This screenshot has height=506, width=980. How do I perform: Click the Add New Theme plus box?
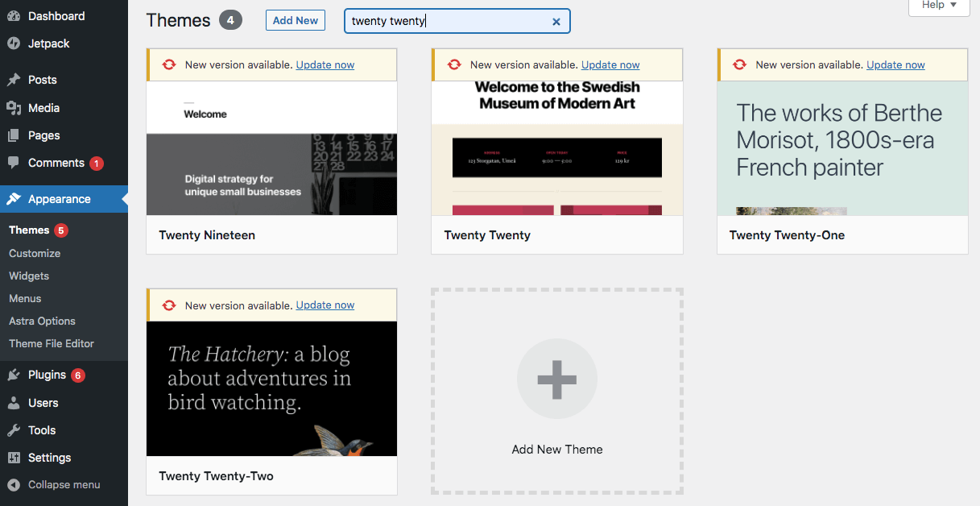[x=556, y=379]
